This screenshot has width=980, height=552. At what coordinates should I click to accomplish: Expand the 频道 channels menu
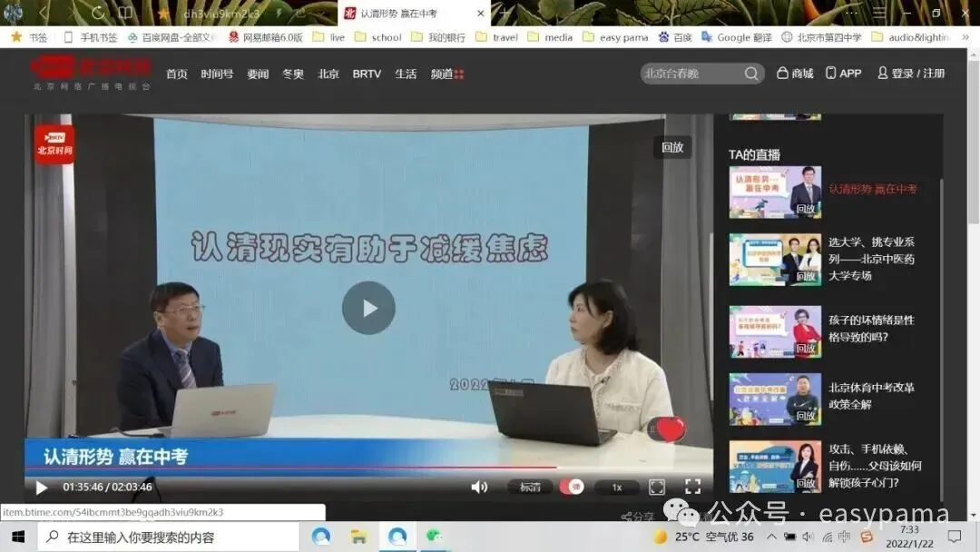(442, 74)
